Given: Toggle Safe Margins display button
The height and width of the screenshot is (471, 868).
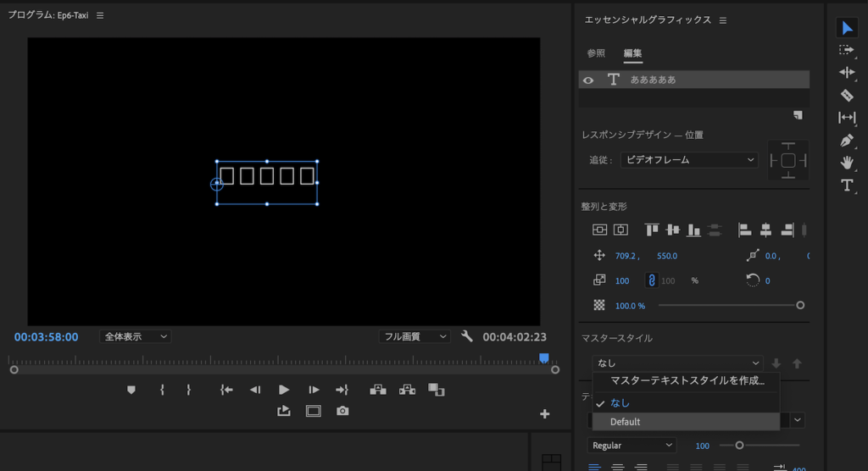Looking at the screenshot, I should 314,411.
